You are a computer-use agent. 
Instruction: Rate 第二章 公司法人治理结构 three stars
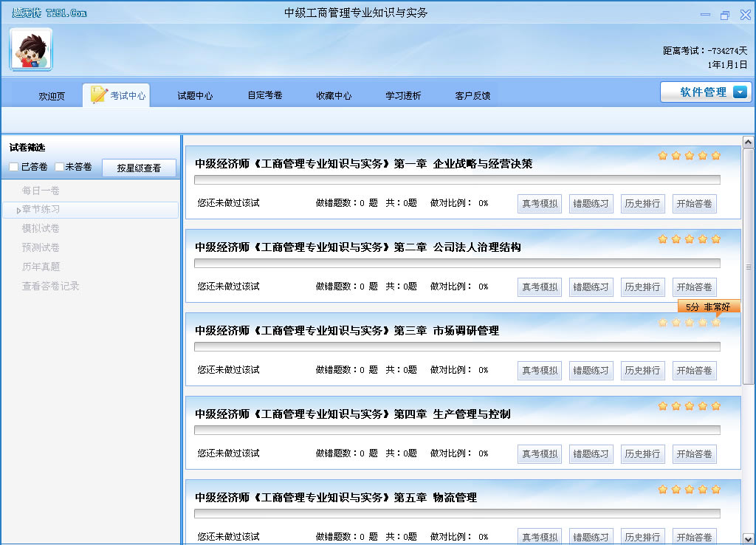(x=690, y=239)
